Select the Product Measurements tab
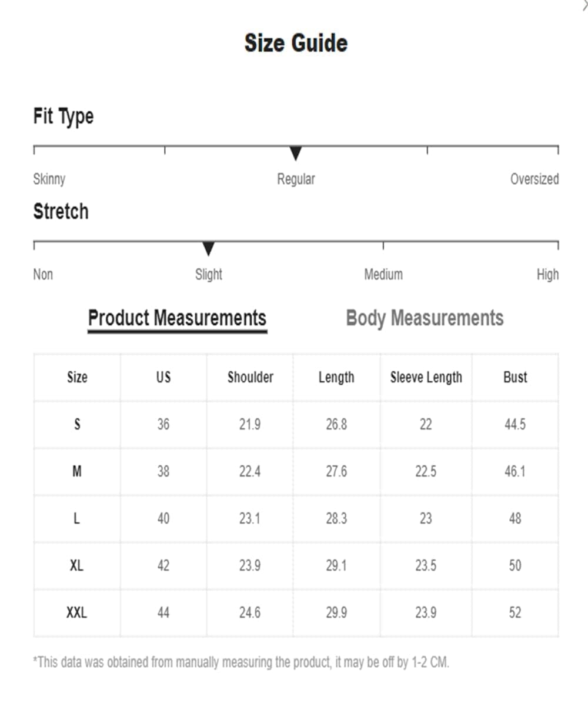The image size is (588, 706). coord(177,318)
